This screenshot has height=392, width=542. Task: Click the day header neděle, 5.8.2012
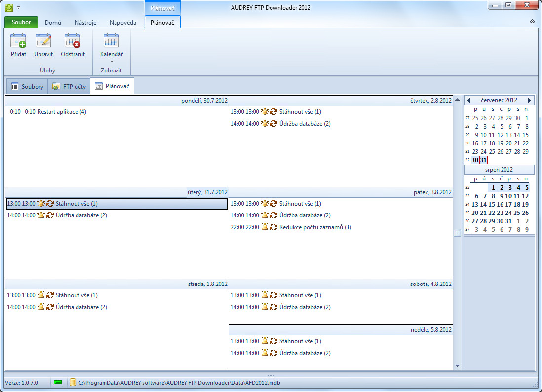tap(341, 330)
